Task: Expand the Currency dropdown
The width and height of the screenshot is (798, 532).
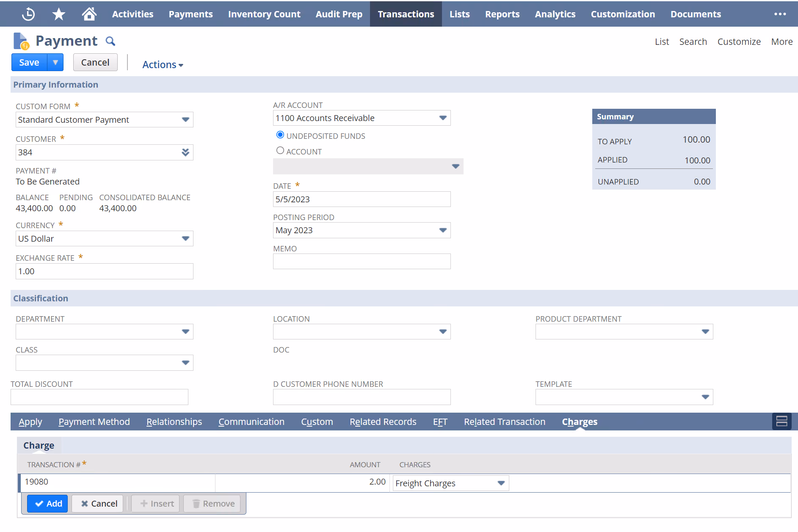Action: pyautogui.click(x=185, y=239)
